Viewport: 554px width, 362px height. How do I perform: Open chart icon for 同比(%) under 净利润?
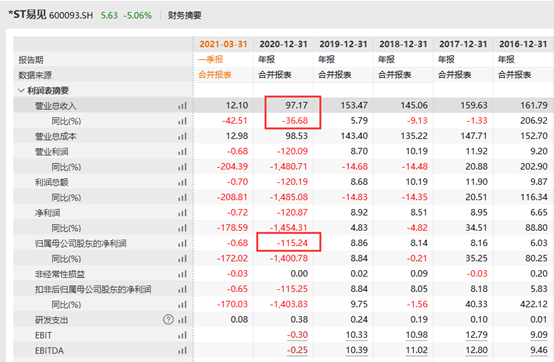coord(182,228)
